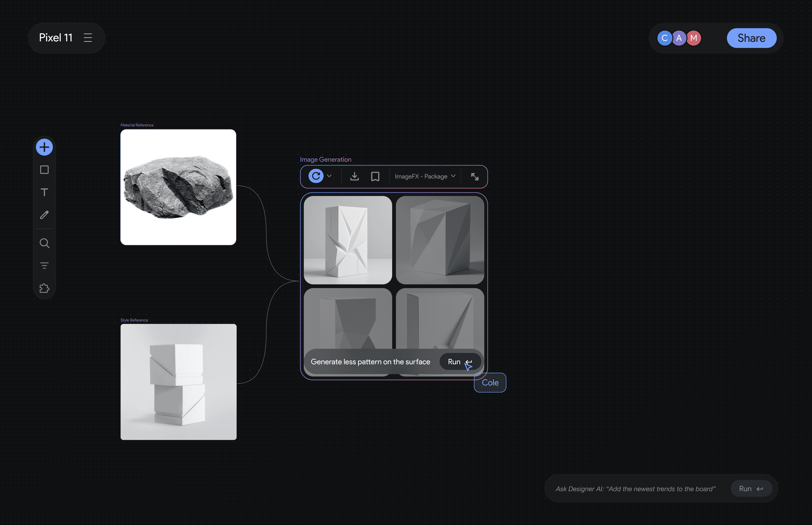Screen dimensions: 812x525
Task: Select the Material Reference rock image
Action: [x=178, y=187]
